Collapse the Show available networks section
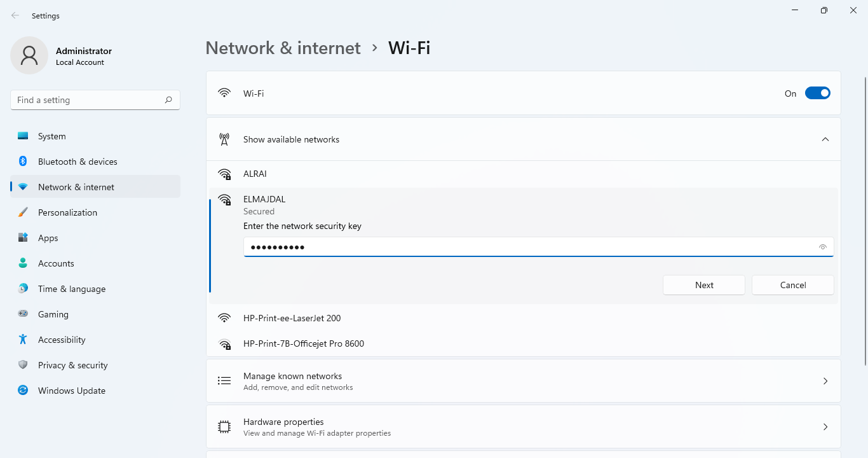The width and height of the screenshot is (868, 458). (825, 139)
